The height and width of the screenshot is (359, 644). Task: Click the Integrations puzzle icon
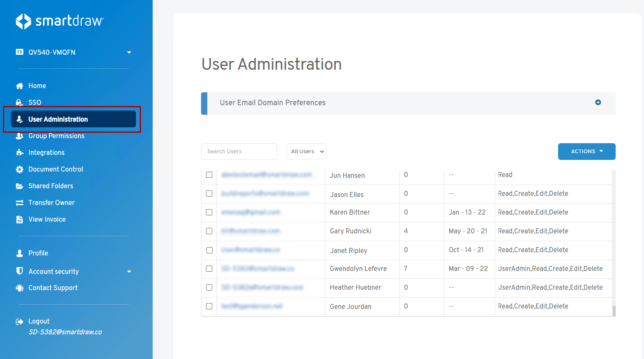[x=20, y=152]
